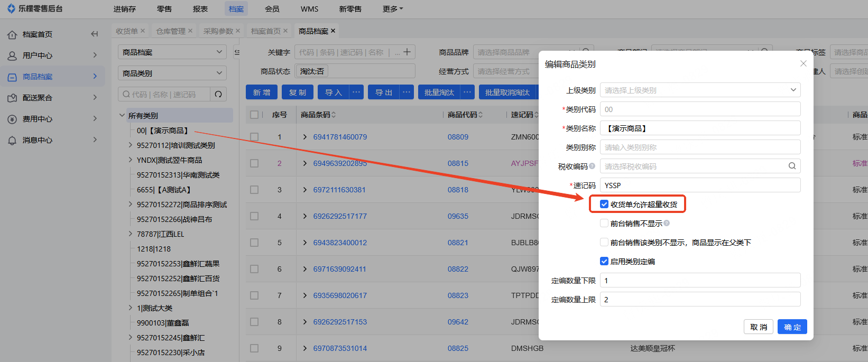Open the 更多 top menu
The width and height of the screenshot is (868, 362).
click(393, 9)
